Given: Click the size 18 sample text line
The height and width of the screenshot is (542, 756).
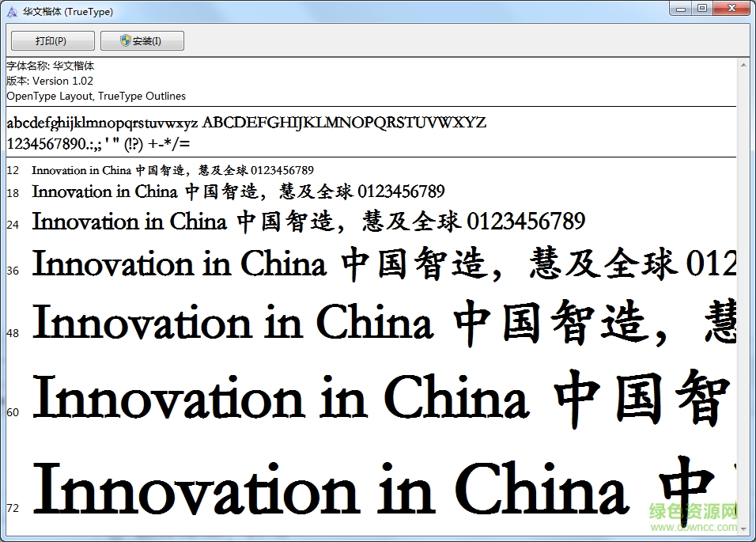Looking at the screenshot, I should pos(238,192).
